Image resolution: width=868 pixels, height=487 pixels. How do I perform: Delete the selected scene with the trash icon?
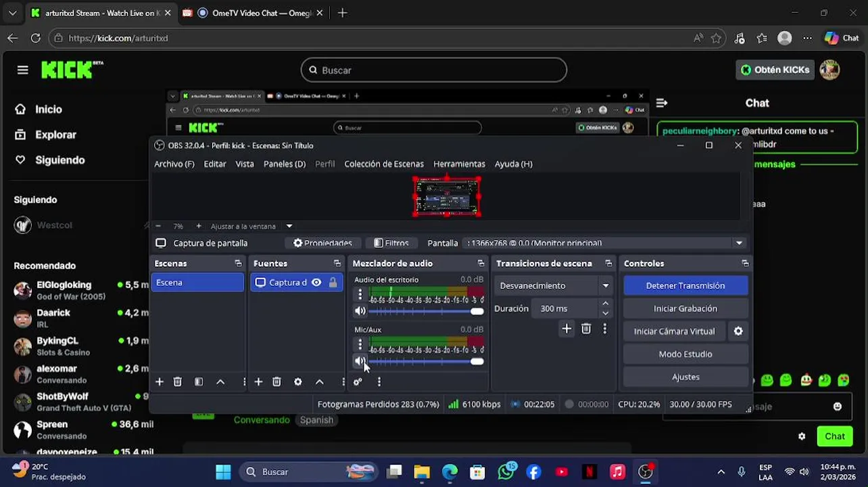click(x=178, y=382)
